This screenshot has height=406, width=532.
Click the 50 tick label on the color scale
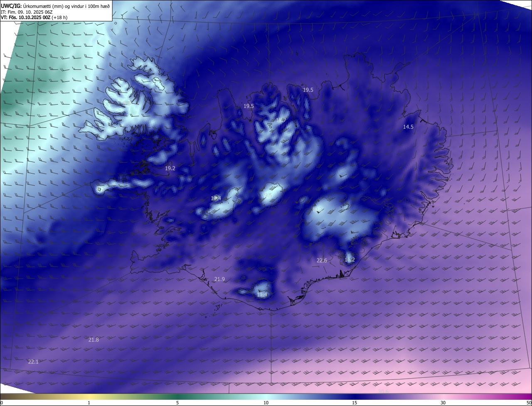point(529,403)
